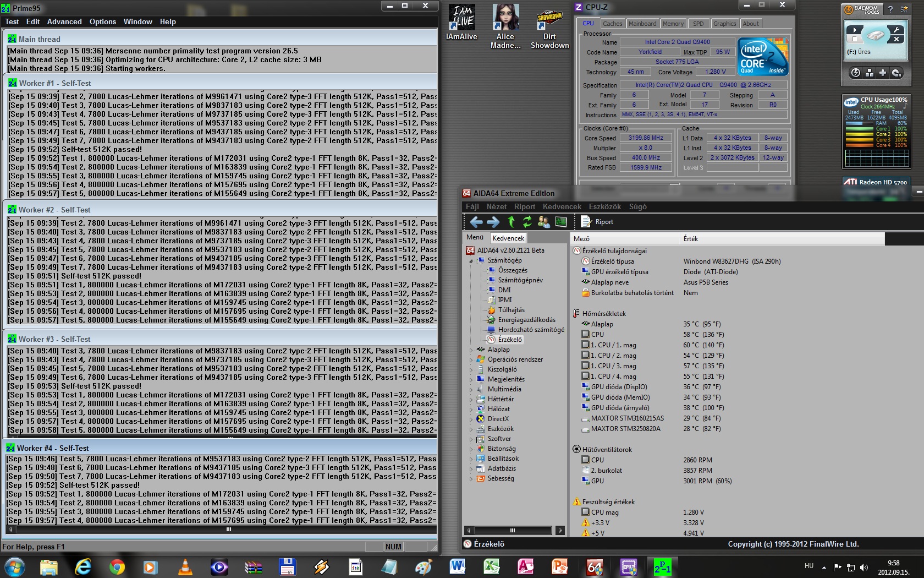Expand the Megjelenítés tree node
This screenshot has width=924, height=578.
pyautogui.click(x=471, y=379)
